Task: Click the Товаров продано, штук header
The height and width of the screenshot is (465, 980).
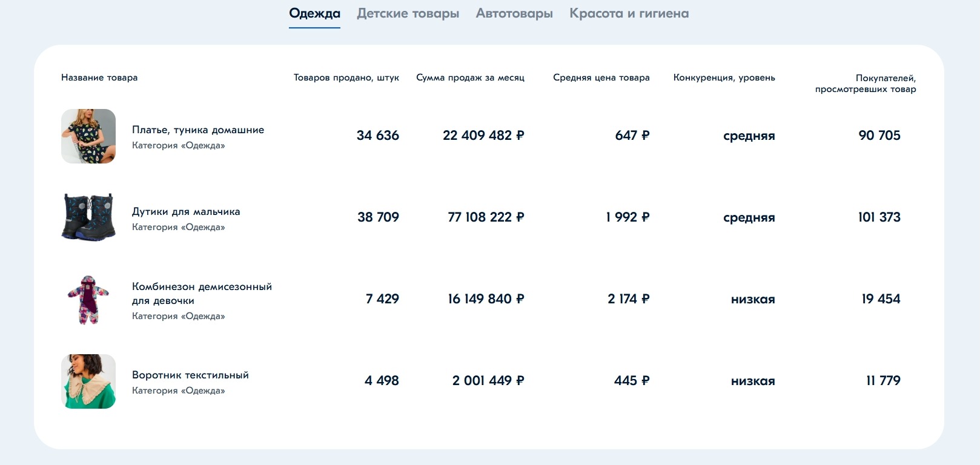Action: tap(346, 77)
